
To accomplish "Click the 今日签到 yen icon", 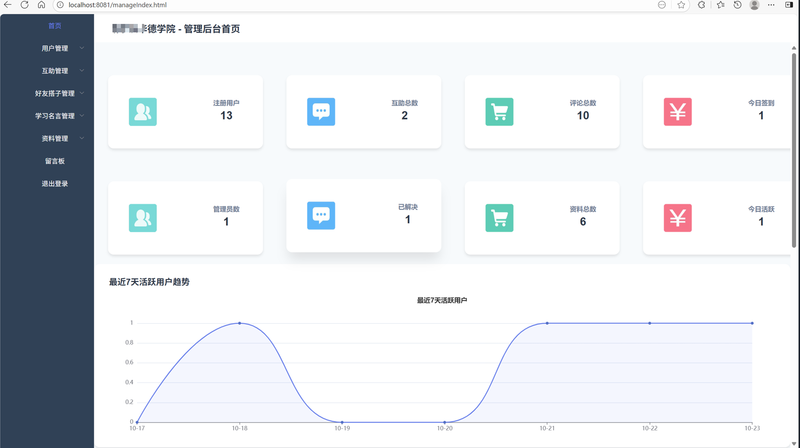I will pos(677,111).
